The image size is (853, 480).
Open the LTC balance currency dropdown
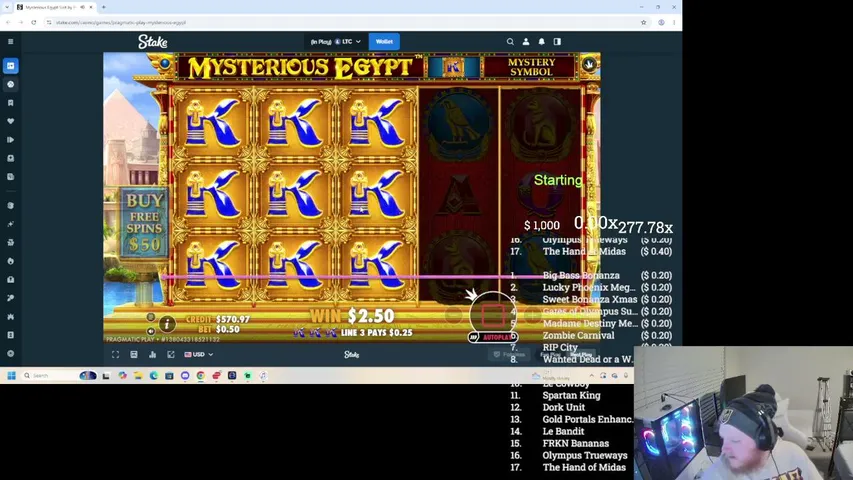[335, 41]
